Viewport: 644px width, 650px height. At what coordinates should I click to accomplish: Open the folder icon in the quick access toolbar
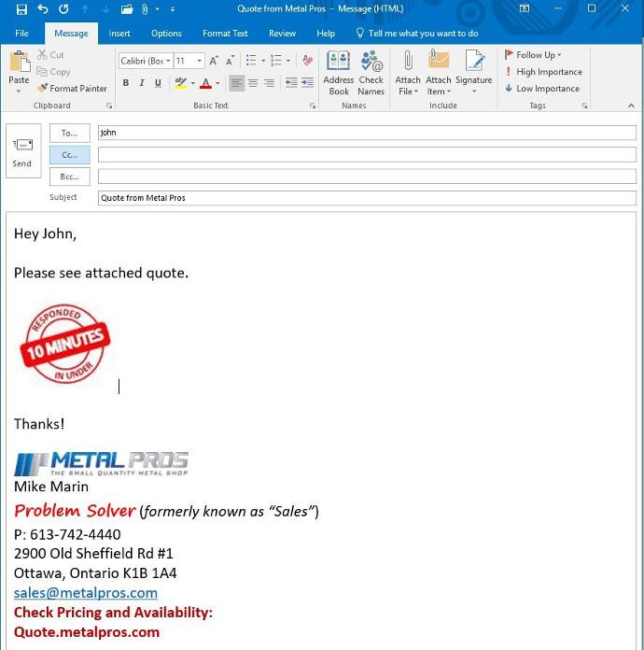127,8
